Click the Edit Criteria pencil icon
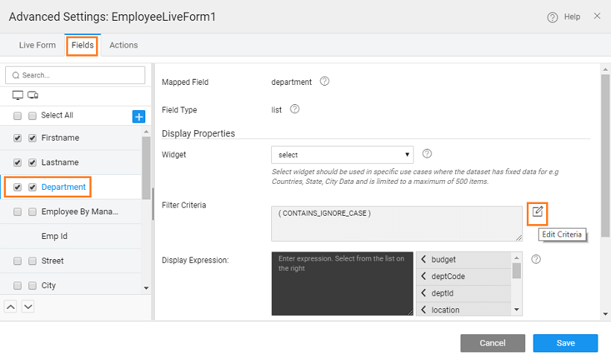 point(538,213)
